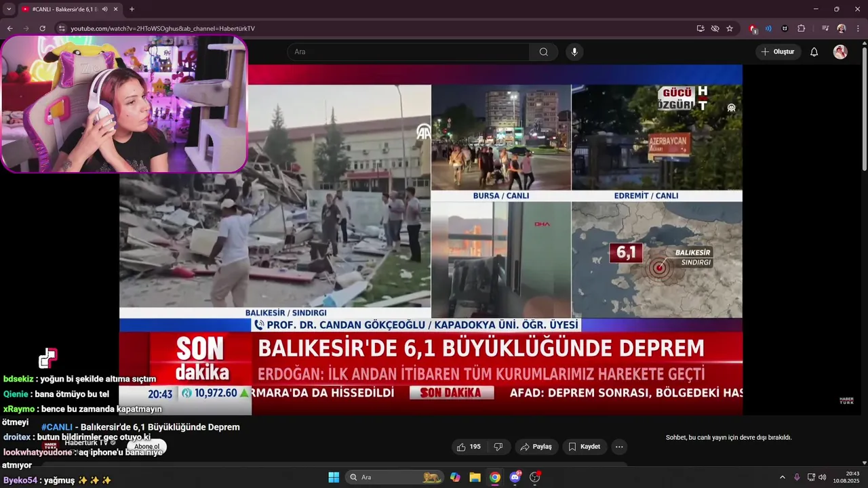This screenshot has width=868, height=488.
Task: Dislike the video with the thumbs-down button
Action: click(498, 447)
